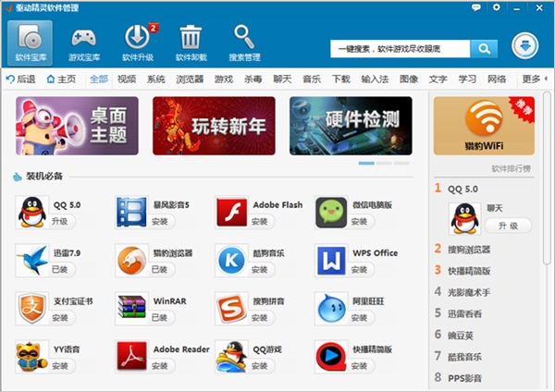Open the 猎豹WiFi promotion tile
Viewport: 555px width, 392px height.
[x=484, y=126]
